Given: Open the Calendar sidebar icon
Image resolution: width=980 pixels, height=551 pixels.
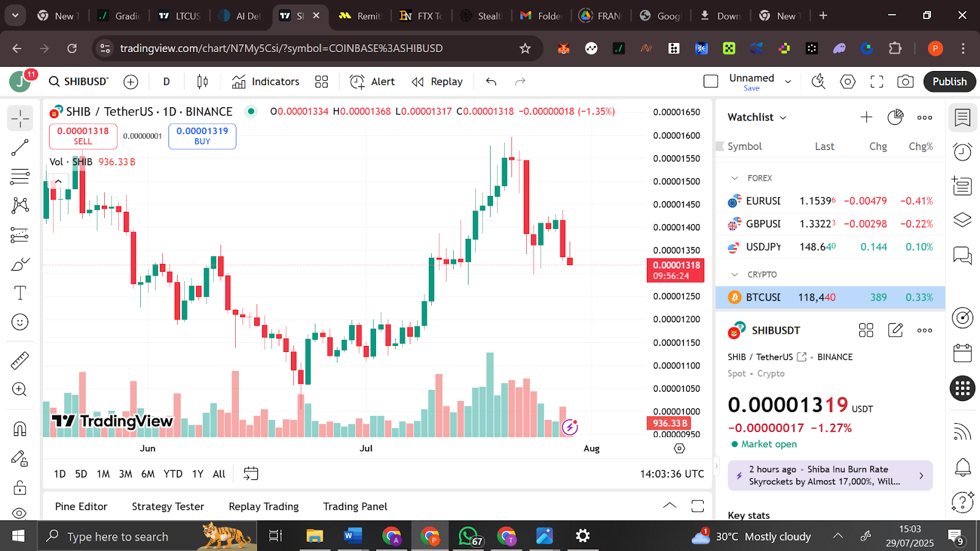Looking at the screenshot, I should tap(962, 353).
